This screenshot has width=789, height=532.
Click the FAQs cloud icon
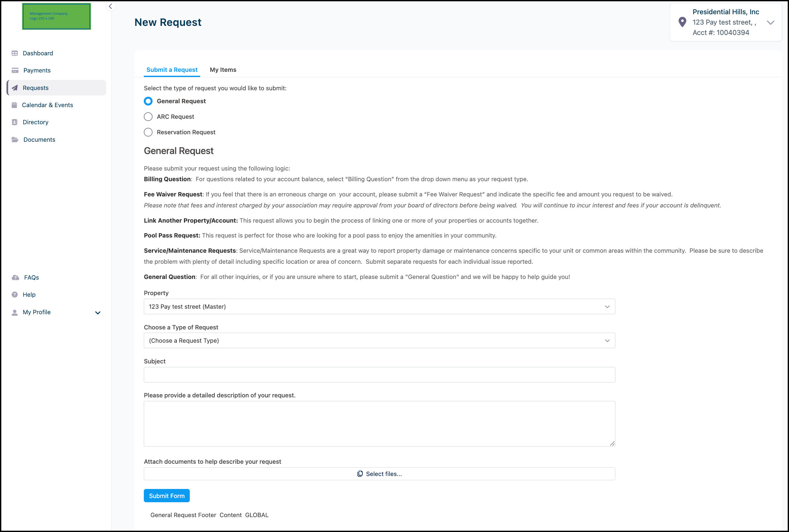pyautogui.click(x=15, y=278)
